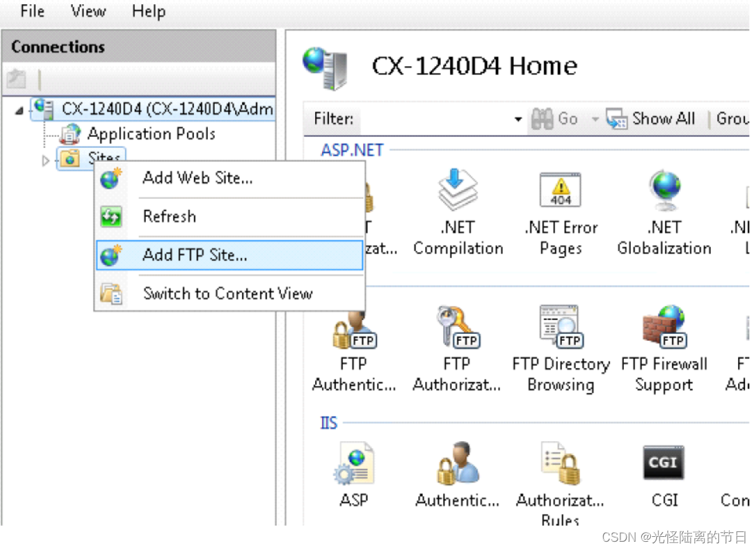
Task: Open the FTP Directory Browsing icon
Action: 561,327
